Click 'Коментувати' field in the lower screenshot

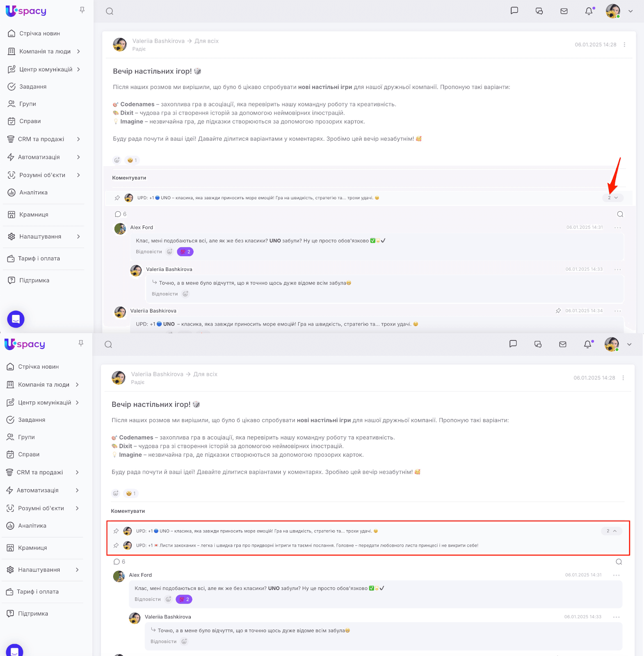pos(367,511)
